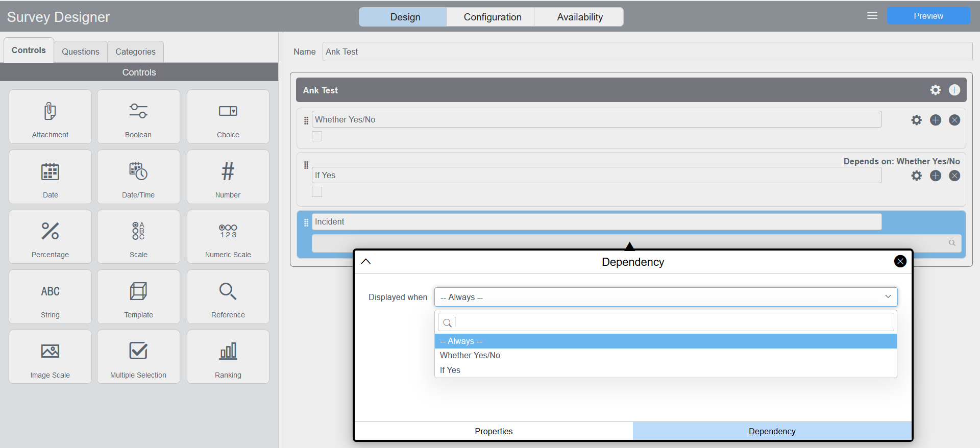The height and width of the screenshot is (448, 980).
Task: Select the Date/Time control
Action: click(x=138, y=177)
